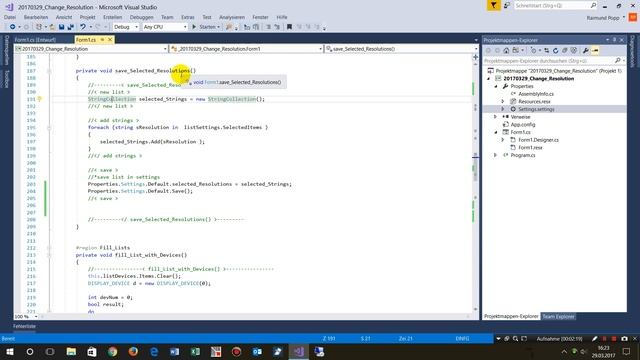Open the Fehlerliste panel tab
The height and width of the screenshot is (360, 640).
point(24,326)
